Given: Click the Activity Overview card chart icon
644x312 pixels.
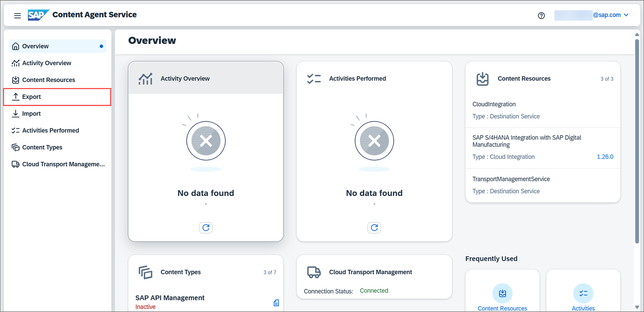Looking at the screenshot, I should [x=145, y=79].
